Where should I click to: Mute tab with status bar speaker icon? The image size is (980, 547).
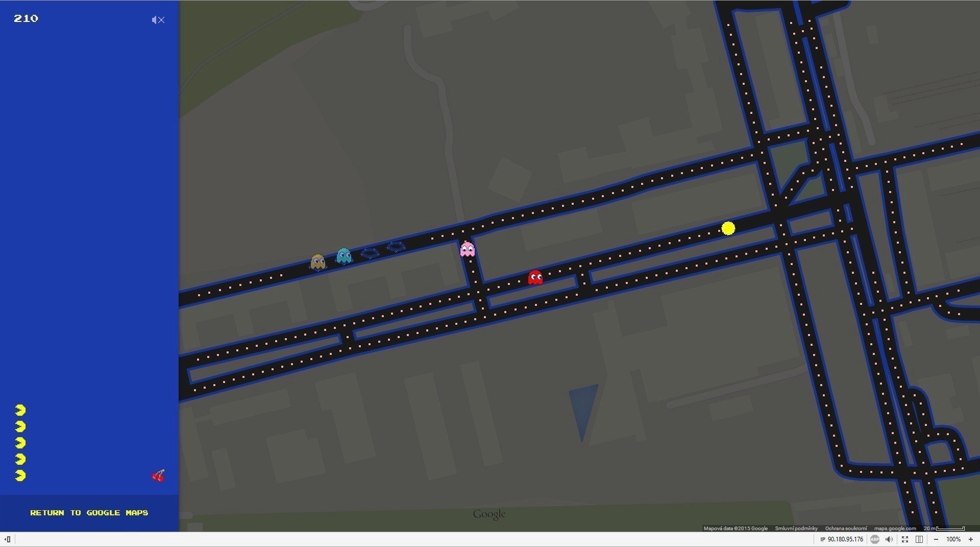(x=889, y=539)
